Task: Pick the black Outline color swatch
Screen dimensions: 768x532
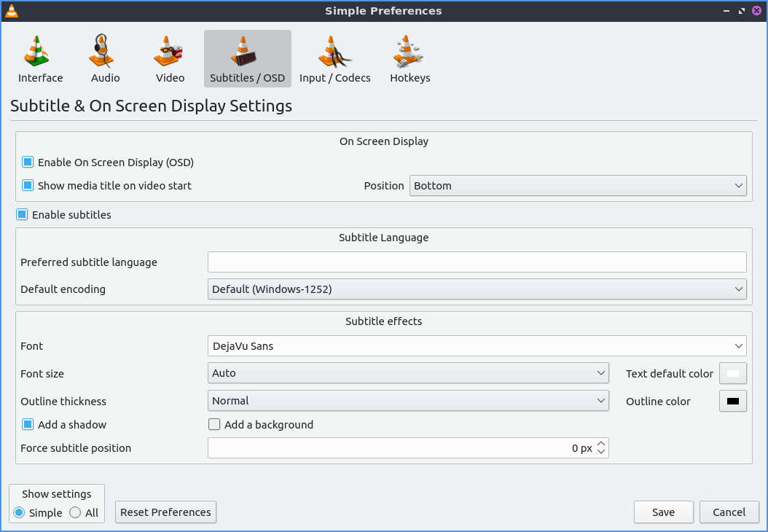Action: tap(733, 402)
